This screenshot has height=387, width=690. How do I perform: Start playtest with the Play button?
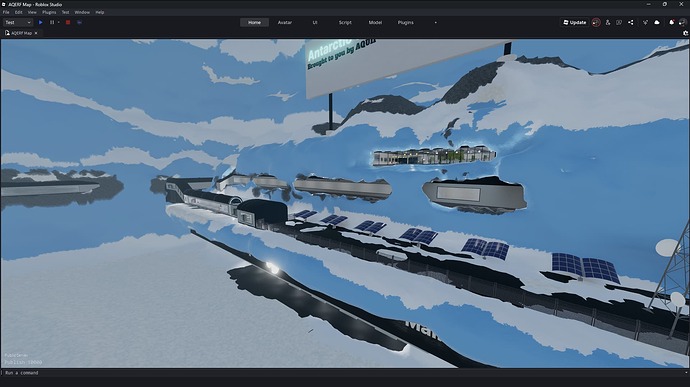40,22
